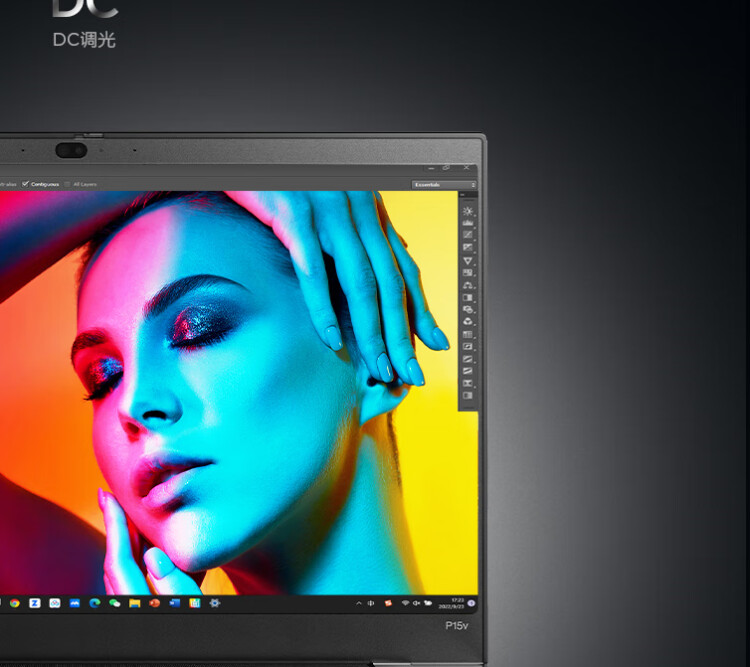Open Word from the taskbar
Image resolution: width=750 pixels, height=667 pixels.
click(175, 603)
